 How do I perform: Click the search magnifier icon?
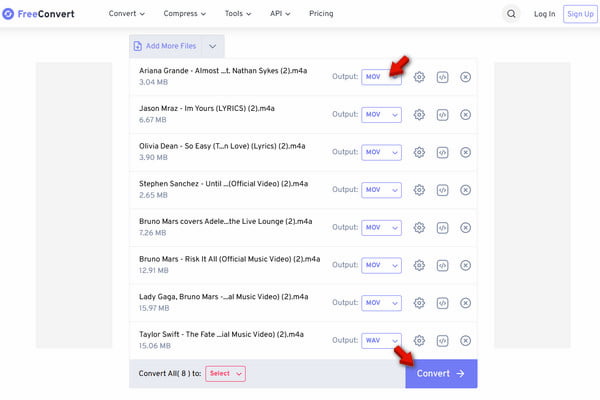(511, 14)
